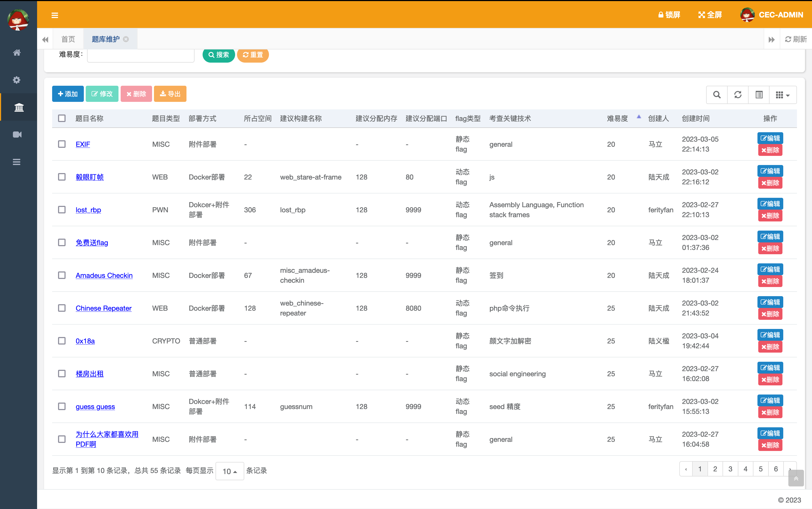Close the 题库维护 tab
Viewport: 812px width, 509px height.
(126, 40)
